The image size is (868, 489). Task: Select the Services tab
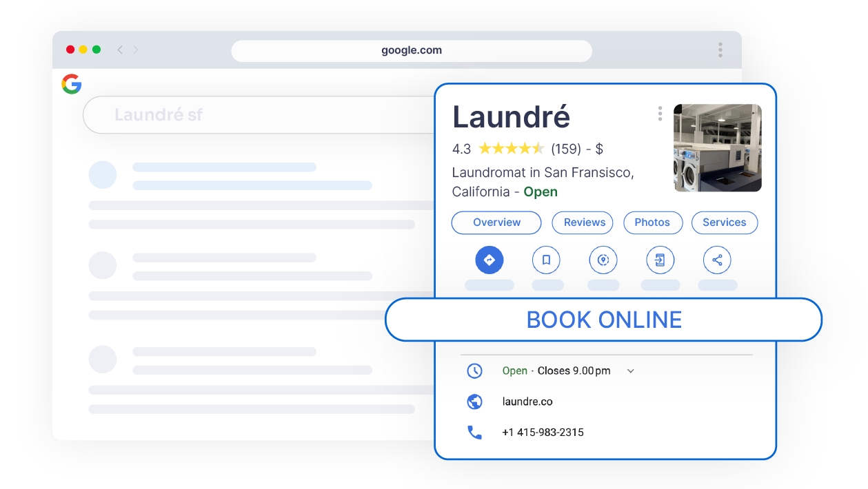coord(724,222)
